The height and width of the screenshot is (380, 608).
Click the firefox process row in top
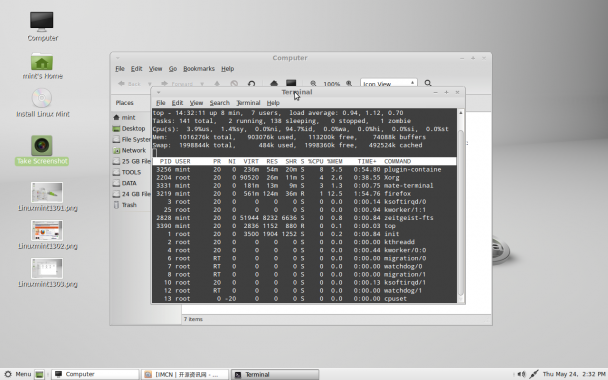coord(304,193)
